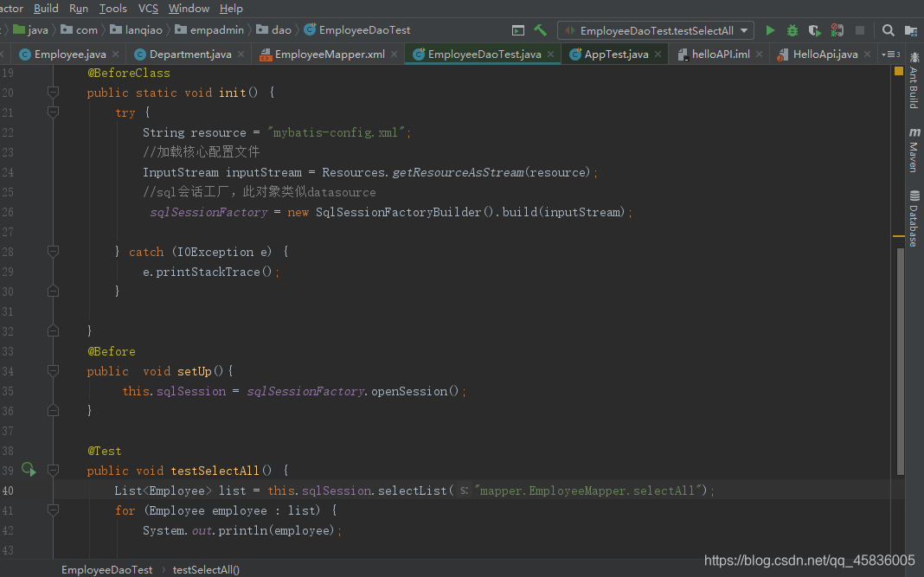Click the Ant Build spider icon
924x577 pixels.
coord(914,57)
